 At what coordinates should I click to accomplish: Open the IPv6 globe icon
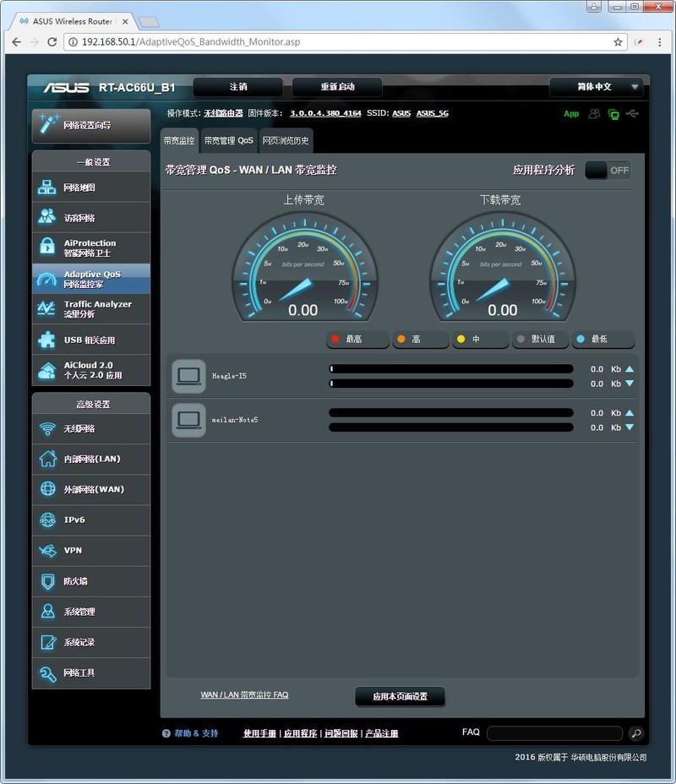click(48, 520)
